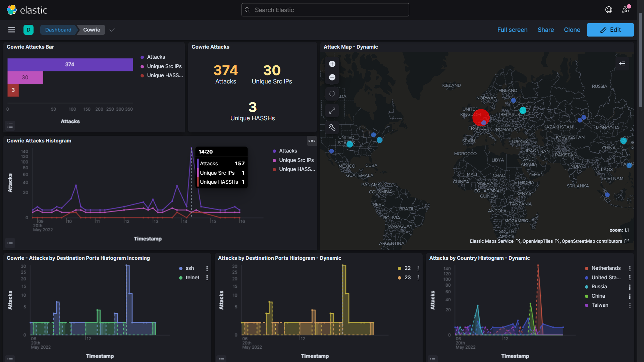Viewport: 644px width, 362px height.
Task: Click the Edit button
Action: click(x=610, y=30)
